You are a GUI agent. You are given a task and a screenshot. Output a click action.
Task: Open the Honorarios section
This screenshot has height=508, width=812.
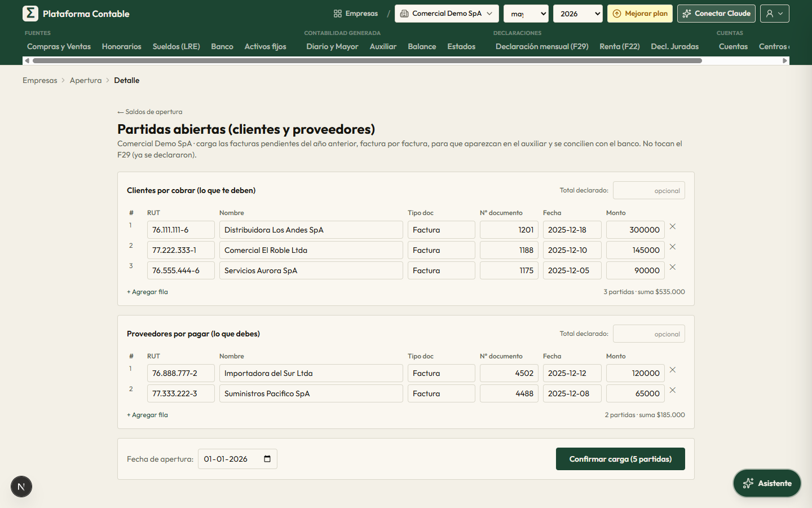tap(122, 46)
